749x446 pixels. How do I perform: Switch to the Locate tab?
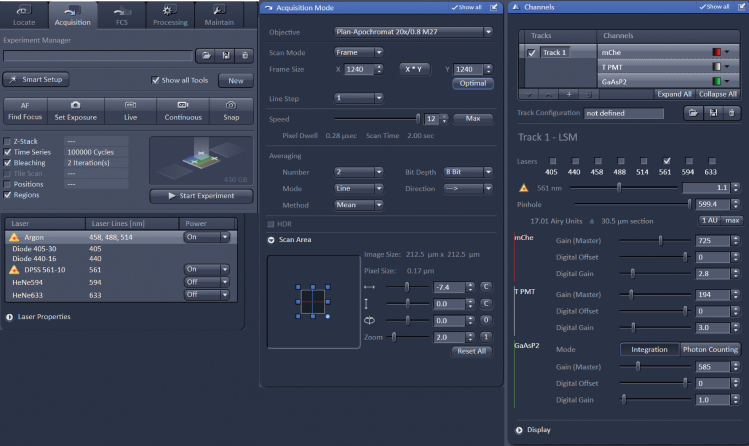pos(27,14)
